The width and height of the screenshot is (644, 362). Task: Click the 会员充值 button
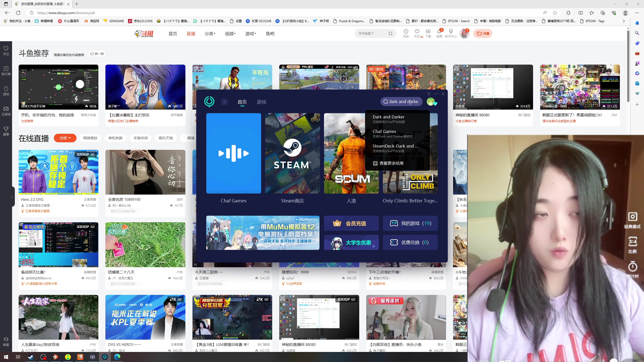(x=351, y=223)
